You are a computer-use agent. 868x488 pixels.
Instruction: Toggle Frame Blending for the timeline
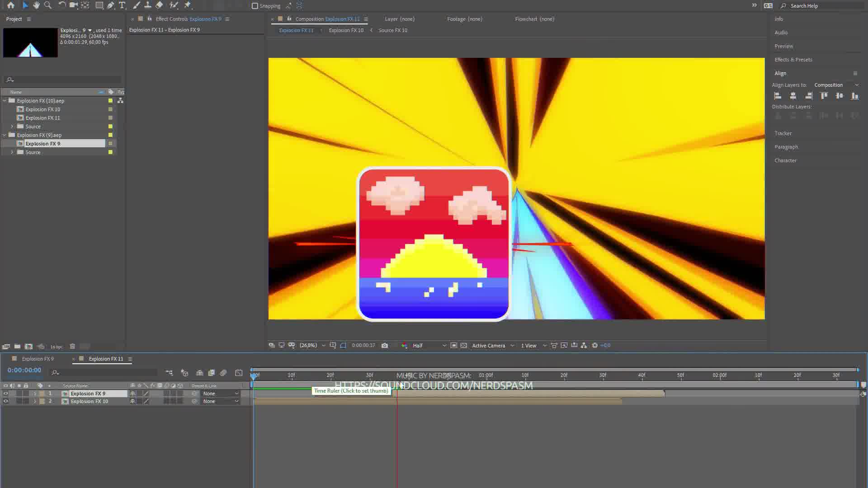tap(211, 373)
